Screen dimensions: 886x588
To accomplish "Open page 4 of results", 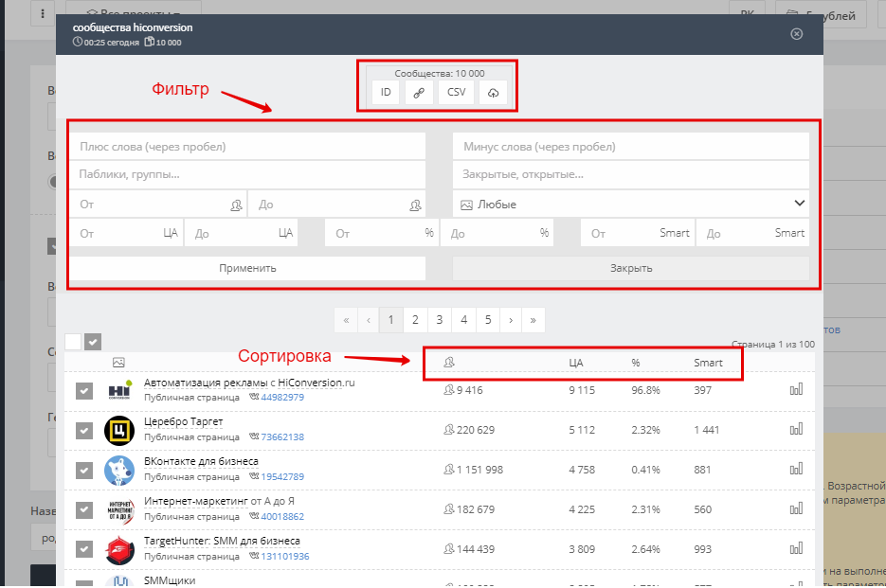I will click(464, 320).
